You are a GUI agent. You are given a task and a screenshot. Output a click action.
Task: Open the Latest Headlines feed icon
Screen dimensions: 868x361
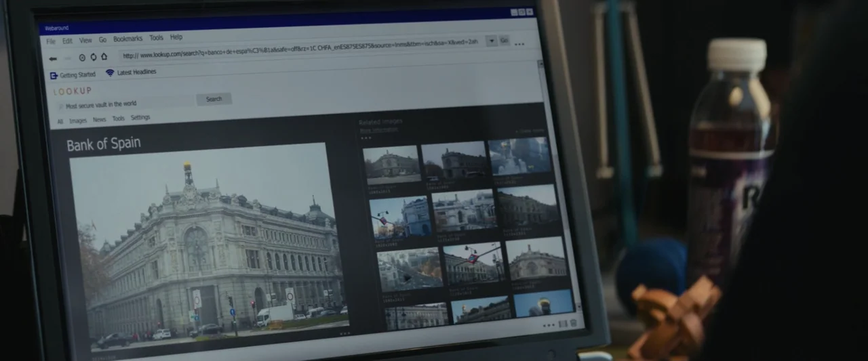point(110,73)
